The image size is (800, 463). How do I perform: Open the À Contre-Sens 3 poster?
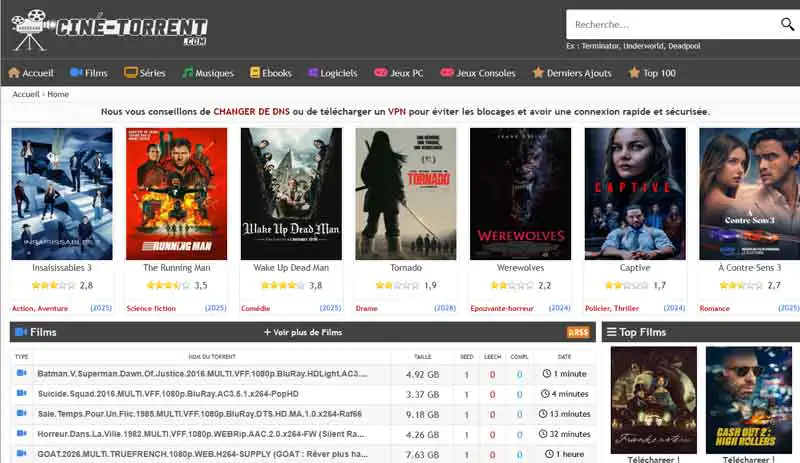(x=749, y=194)
